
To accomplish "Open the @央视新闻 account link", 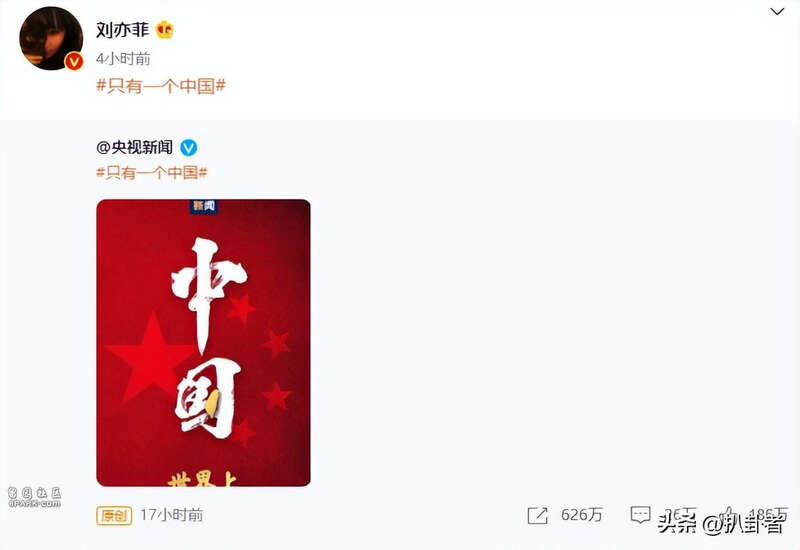I will (x=134, y=147).
